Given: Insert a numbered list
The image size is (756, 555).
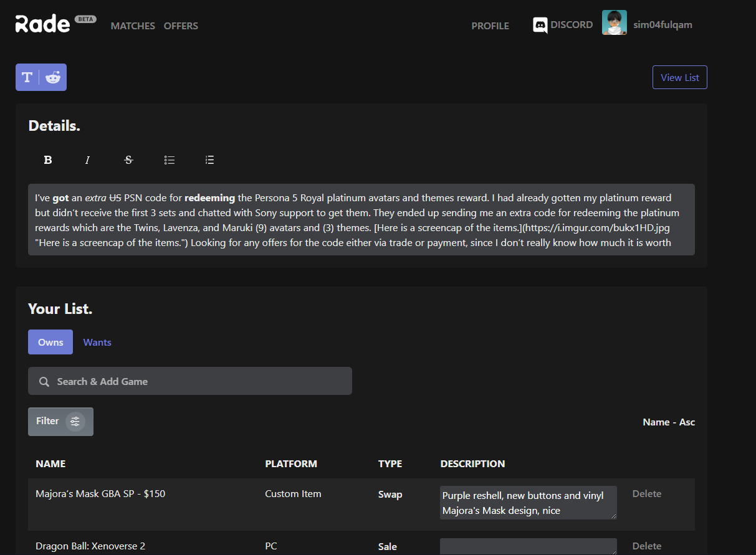Looking at the screenshot, I should pyautogui.click(x=209, y=160).
